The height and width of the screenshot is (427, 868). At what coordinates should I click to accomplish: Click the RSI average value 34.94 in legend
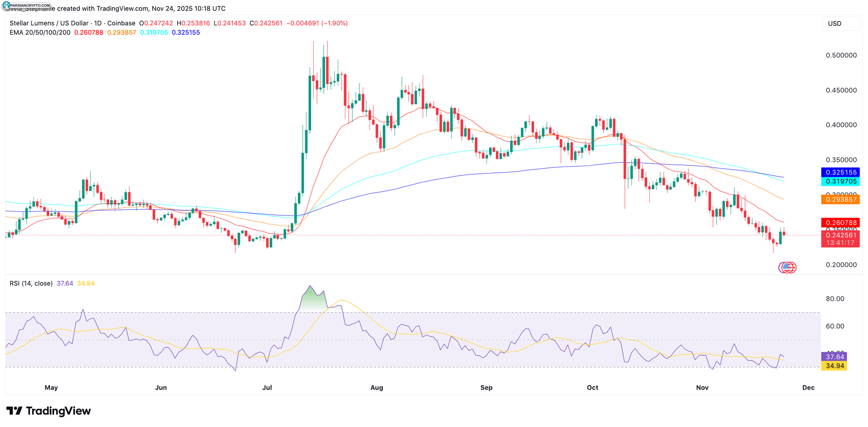tap(86, 283)
